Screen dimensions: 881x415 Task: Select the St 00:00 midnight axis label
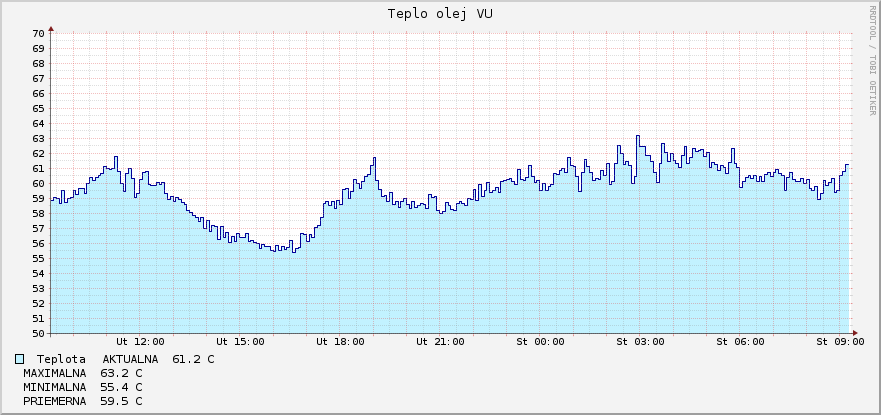click(x=540, y=342)
